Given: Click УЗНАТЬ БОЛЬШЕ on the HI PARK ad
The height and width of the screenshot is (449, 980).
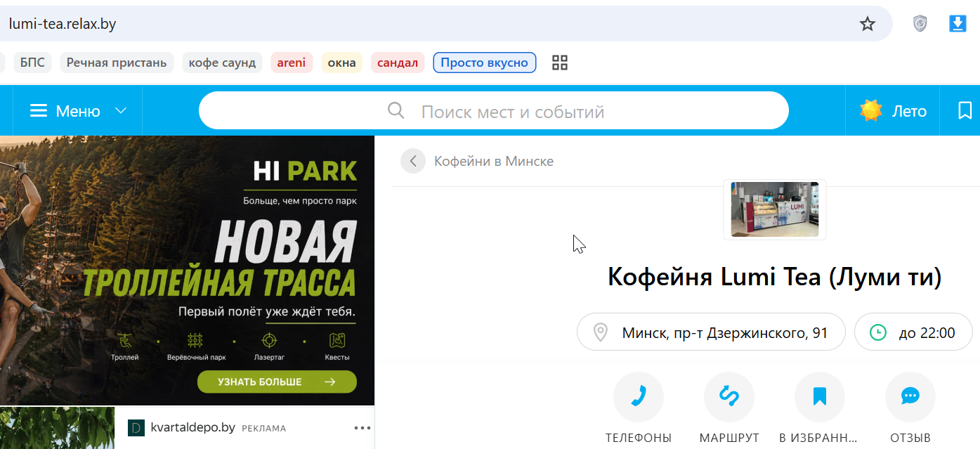Looking at the screenshot, I should [x=277, y=382].
